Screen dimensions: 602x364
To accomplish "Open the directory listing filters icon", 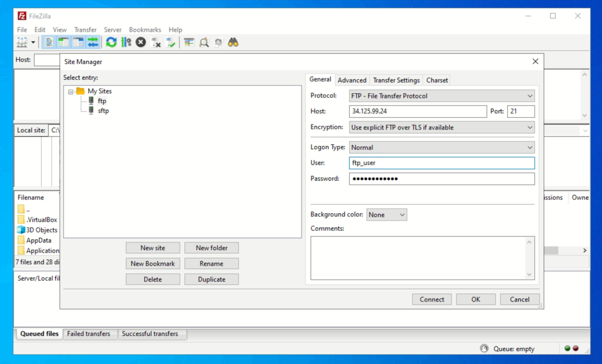I will pyautogui.click(x=189, y=43).
